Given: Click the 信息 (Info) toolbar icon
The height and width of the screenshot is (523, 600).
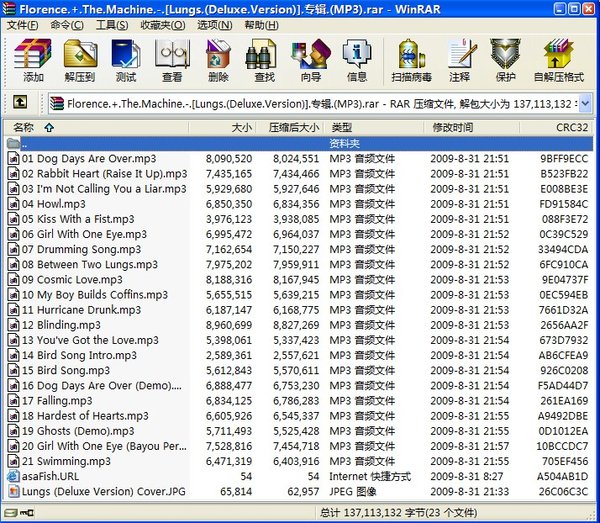Looking at the screenshot, I should pos(357,54).
